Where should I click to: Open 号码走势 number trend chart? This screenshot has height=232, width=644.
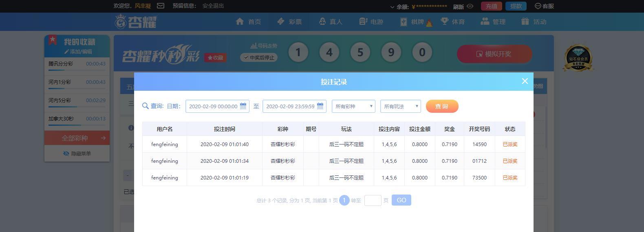[x=264, y=46]
